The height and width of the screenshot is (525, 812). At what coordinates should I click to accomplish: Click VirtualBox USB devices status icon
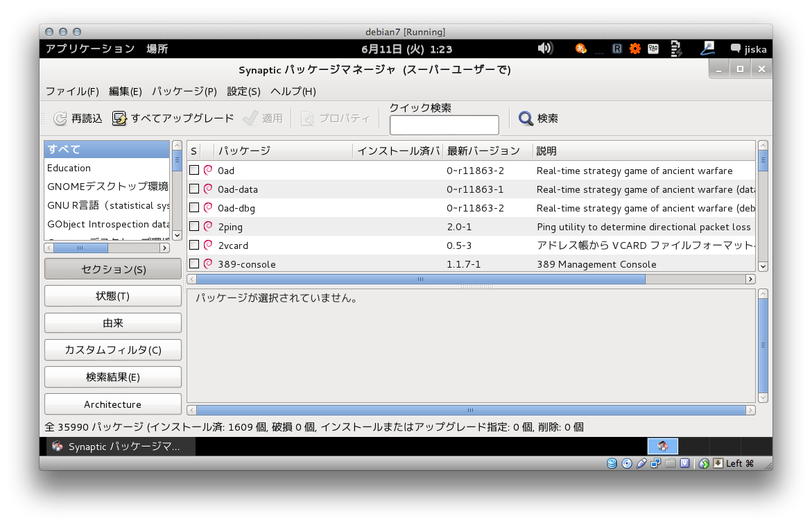[641, 463]
